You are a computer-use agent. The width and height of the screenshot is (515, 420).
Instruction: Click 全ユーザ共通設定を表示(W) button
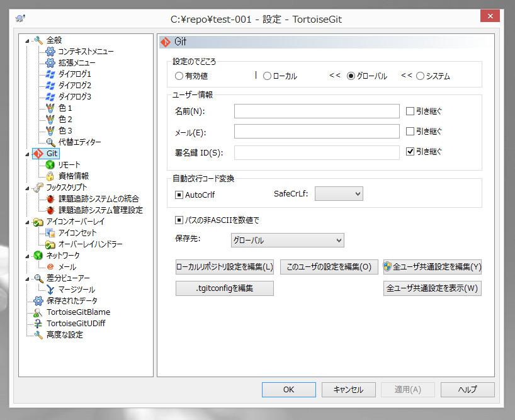[433, 288]
